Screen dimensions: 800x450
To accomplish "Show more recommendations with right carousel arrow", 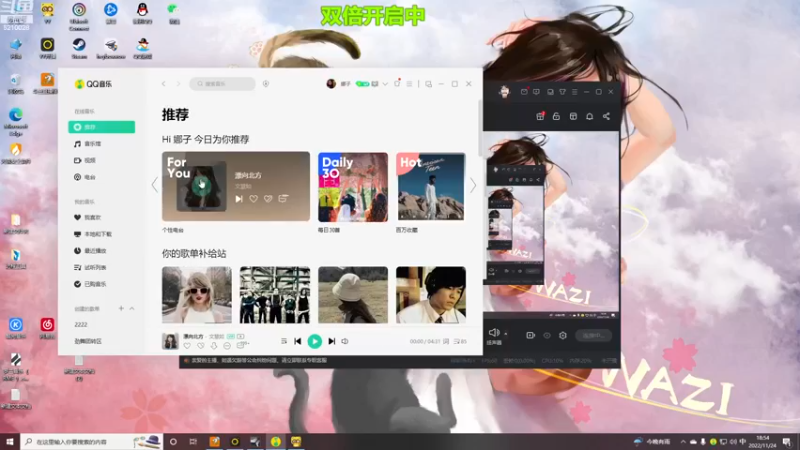I will pos(473,185).
